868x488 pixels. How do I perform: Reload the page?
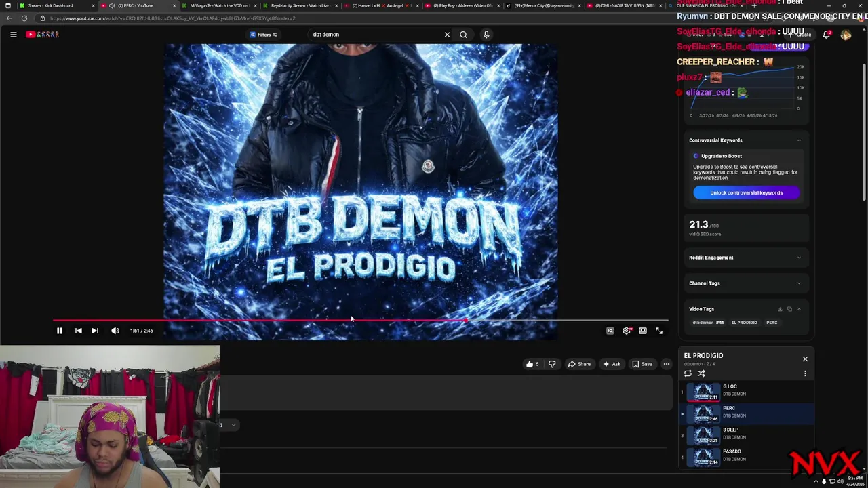pyautogui.click(x=24, y=18)
